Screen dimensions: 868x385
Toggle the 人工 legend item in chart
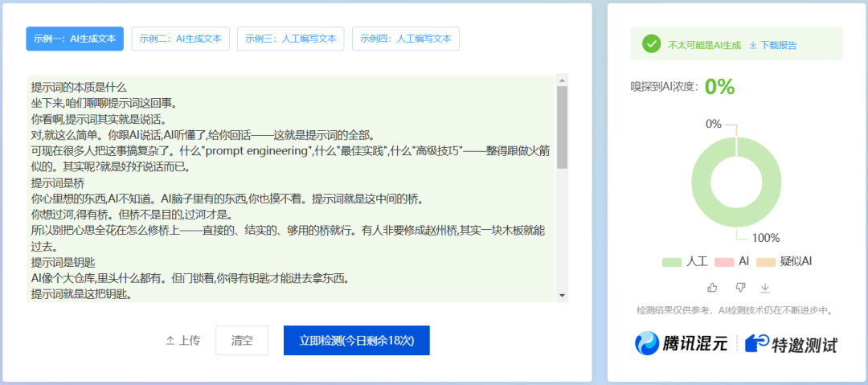point(683,262)
